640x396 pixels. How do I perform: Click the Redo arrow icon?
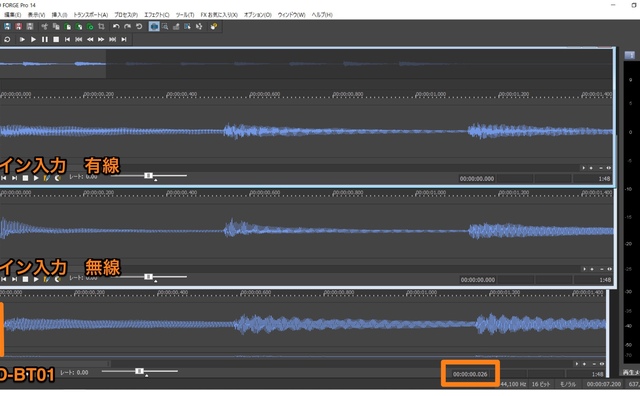tap(128, 27)
